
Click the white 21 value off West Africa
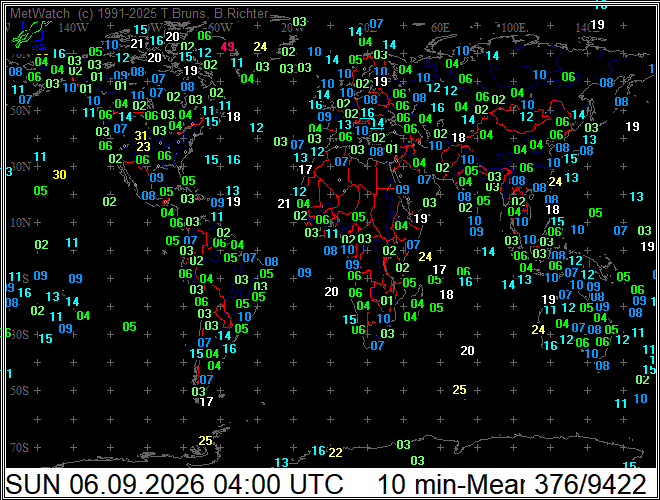[284, 204]
